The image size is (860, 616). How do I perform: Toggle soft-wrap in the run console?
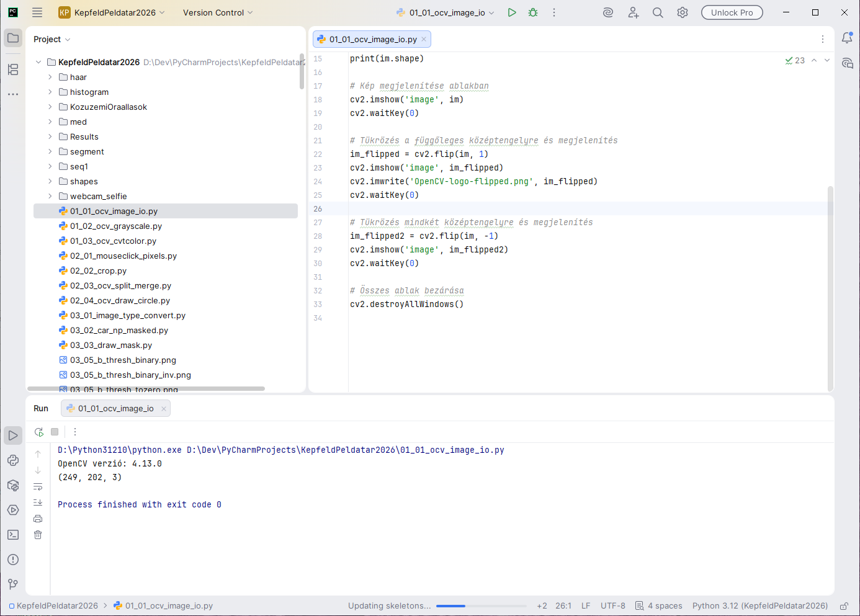(38, 486)
